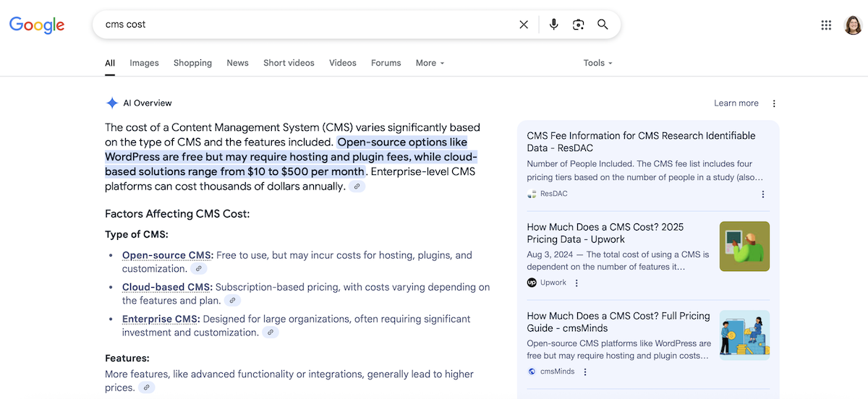Open source link chip after Cloud-based CMS bullet

tap(232, 301)
